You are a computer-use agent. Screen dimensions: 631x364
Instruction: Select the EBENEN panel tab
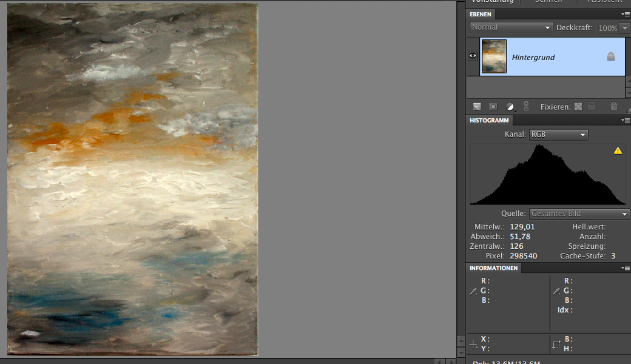point(481,14)
